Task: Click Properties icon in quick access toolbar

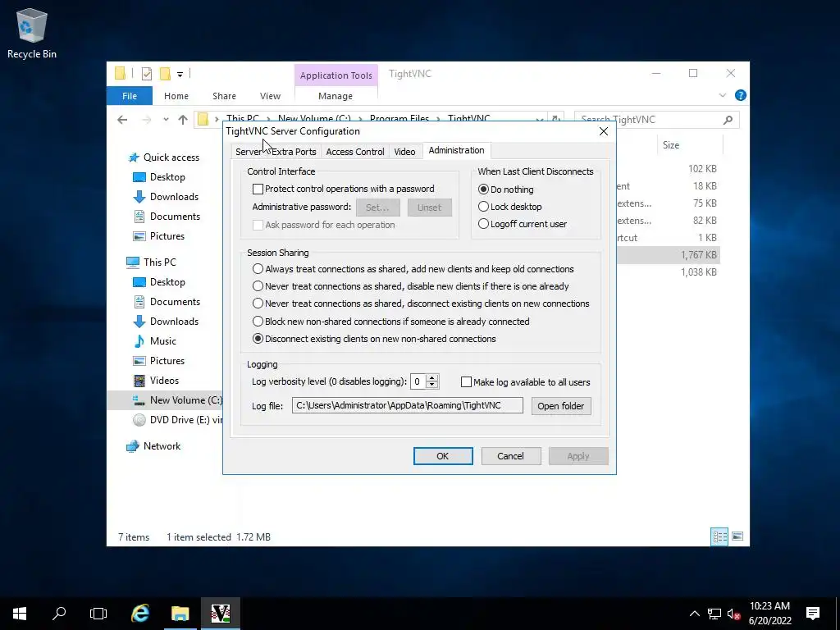Action: [x=147, y=74]
